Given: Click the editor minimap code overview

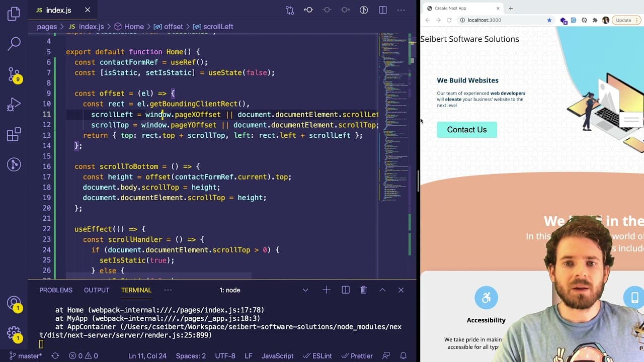Looking at the screenshot, I should (x=394, y=118).
